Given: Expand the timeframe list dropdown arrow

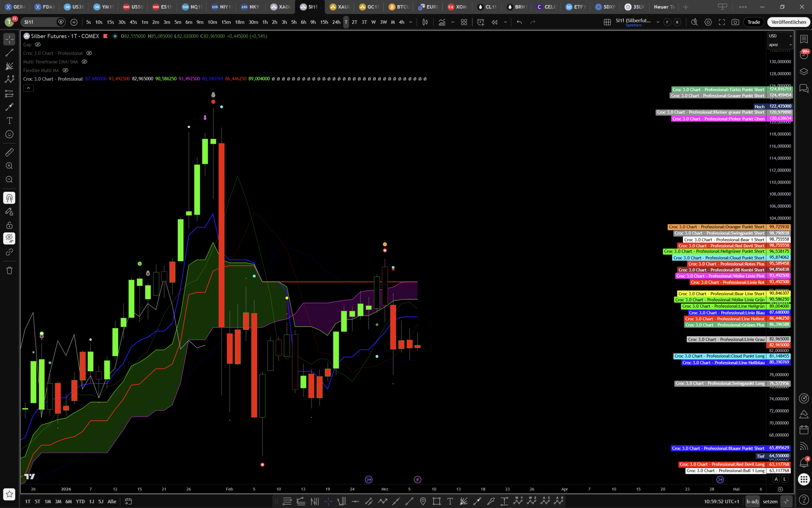Looking at the screenshot, I should [x=411, y=22].
